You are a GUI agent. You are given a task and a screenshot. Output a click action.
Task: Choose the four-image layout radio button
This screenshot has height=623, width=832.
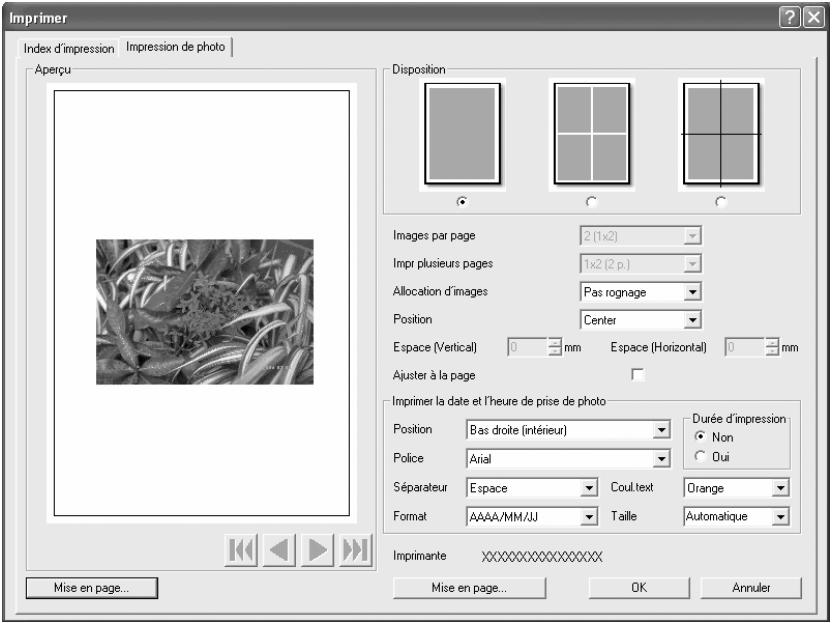coord(591,202)
